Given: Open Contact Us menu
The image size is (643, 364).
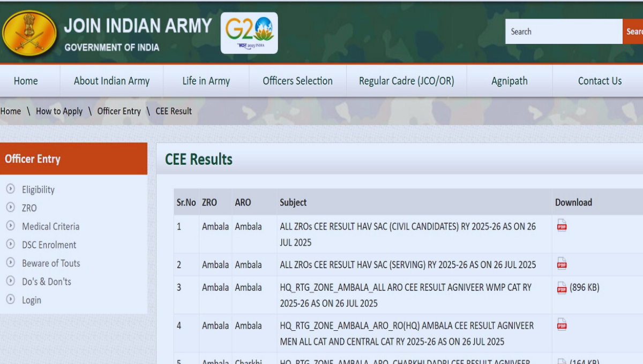Looking at the screenshot, I should point(600,81).
